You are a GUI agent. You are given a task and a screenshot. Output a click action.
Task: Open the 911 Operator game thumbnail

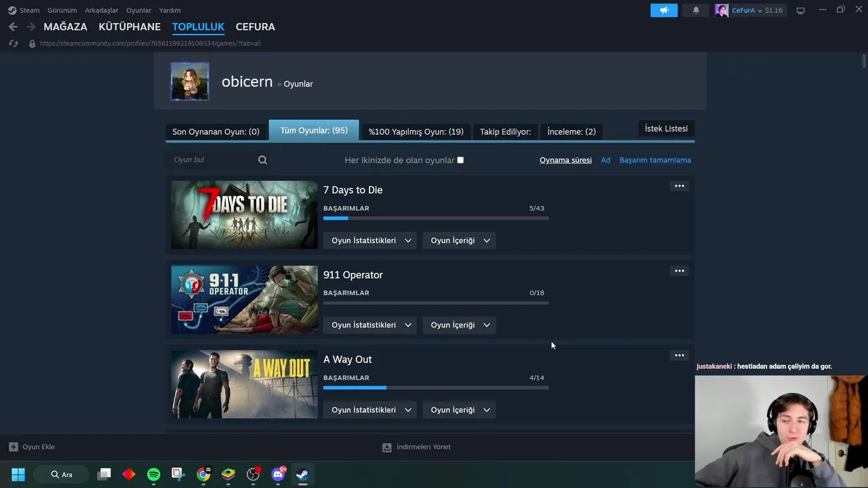coord(244,300)
